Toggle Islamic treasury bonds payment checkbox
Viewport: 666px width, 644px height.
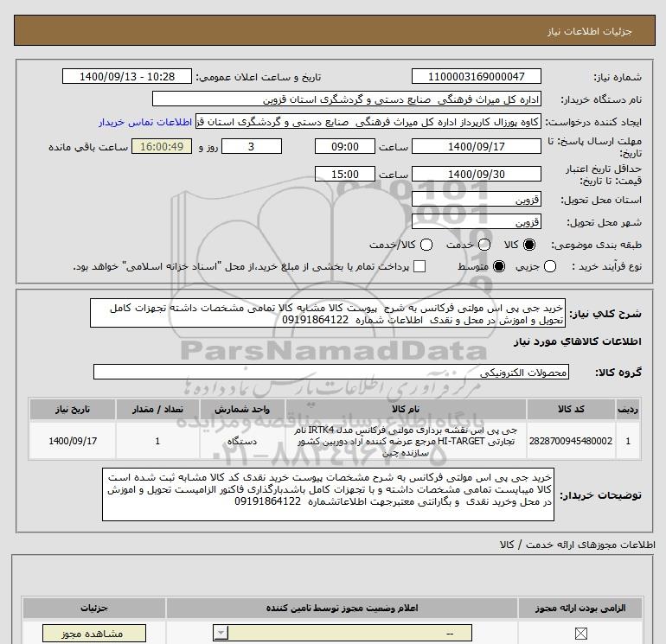point(419,266)
